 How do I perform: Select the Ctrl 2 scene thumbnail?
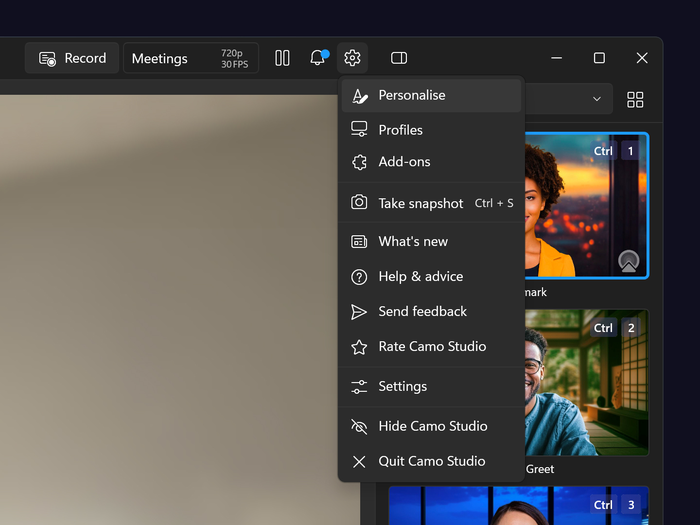(587, 383)
